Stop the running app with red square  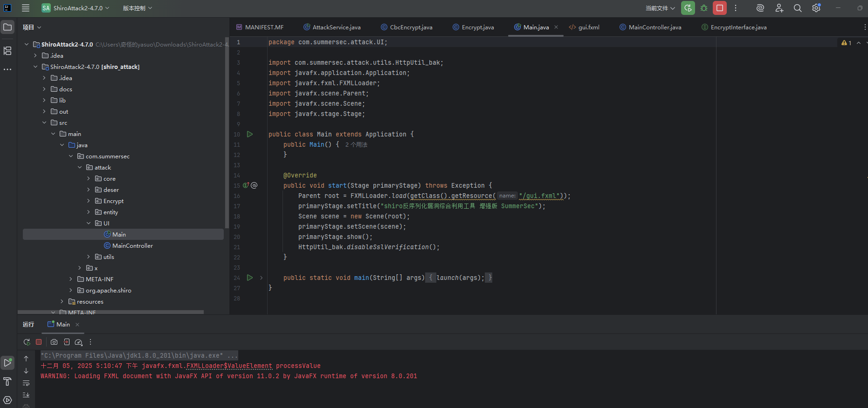(x=720, y=8)
